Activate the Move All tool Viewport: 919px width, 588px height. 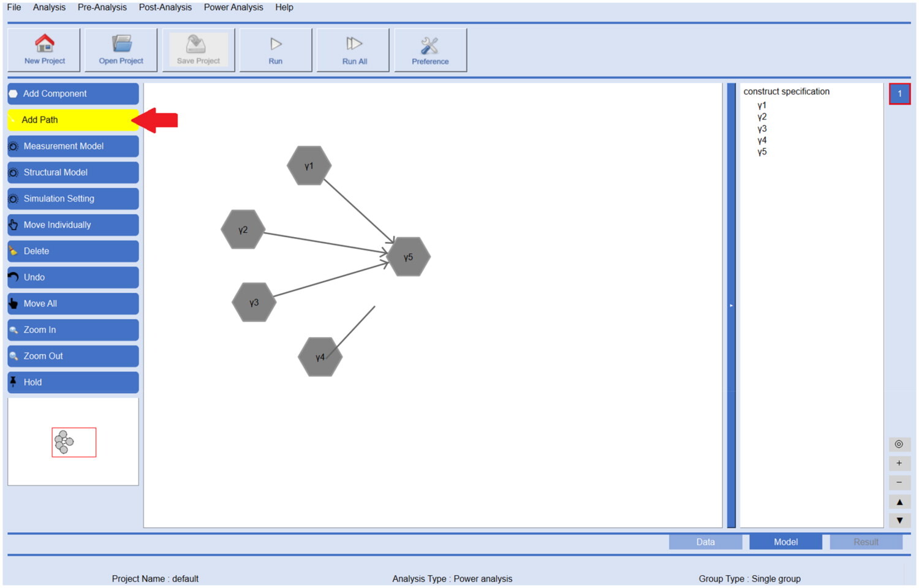coord(73,304)
